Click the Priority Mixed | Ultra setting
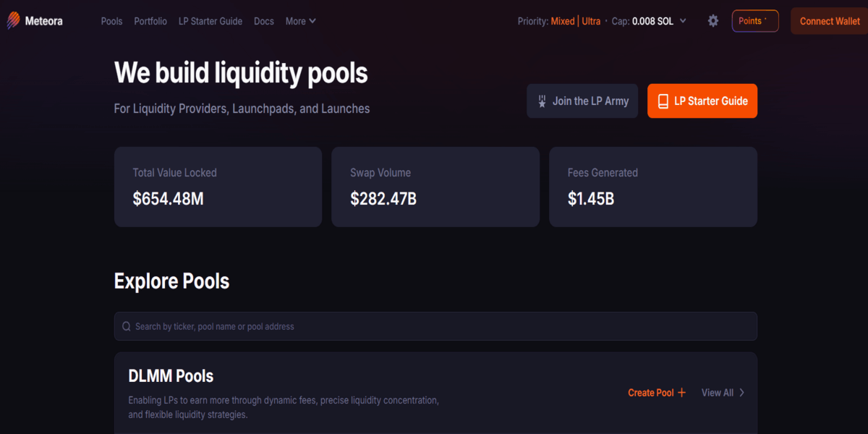Screen dimensions: 868x434 575,21
